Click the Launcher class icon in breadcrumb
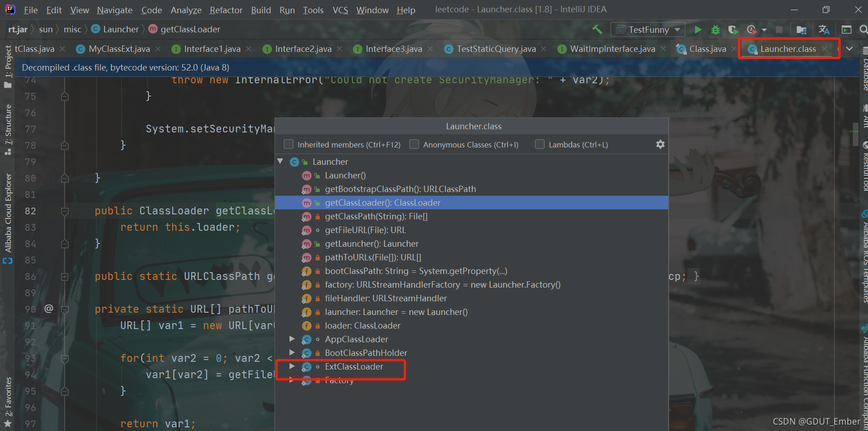The width and height of the screenshot is (868, 431). point(96,29)
